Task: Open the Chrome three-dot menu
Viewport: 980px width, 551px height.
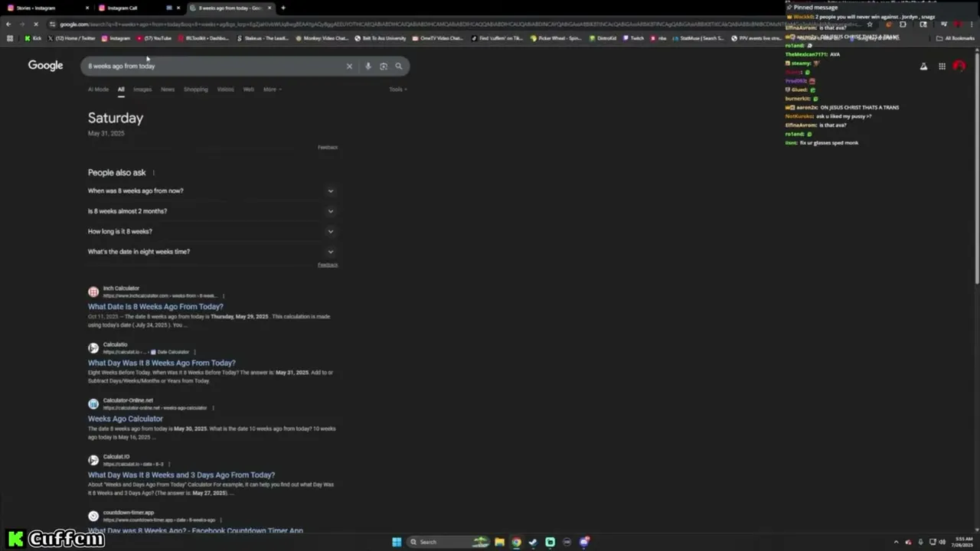Action: tap(972, 24)
